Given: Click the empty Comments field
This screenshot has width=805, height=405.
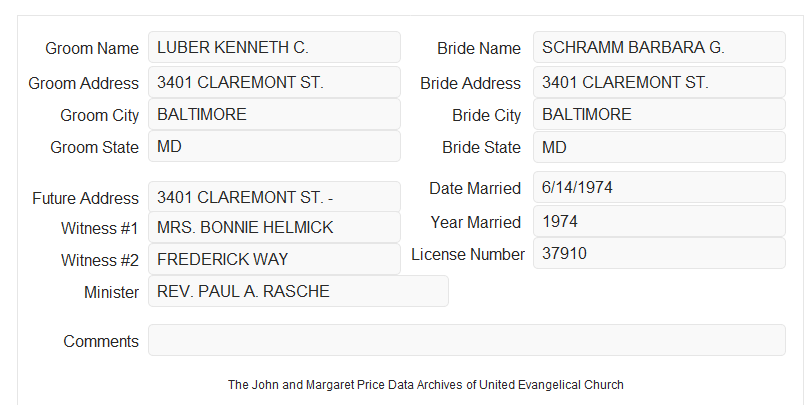Looking at the screenshot, I should coord(467,340).
